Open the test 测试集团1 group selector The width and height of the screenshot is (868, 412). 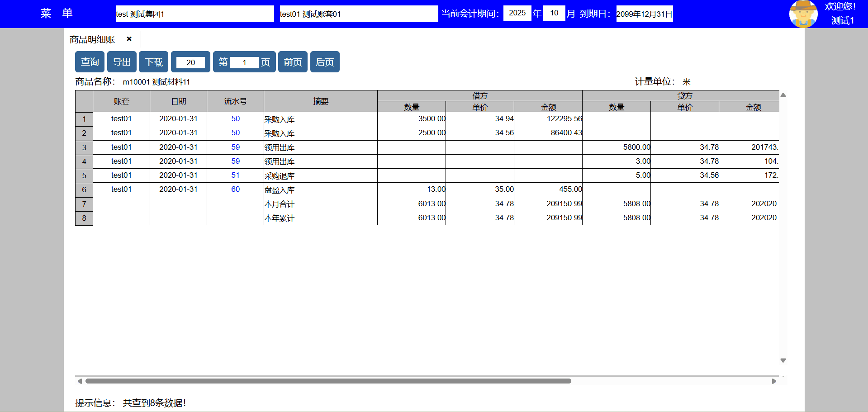pos(194,14)
